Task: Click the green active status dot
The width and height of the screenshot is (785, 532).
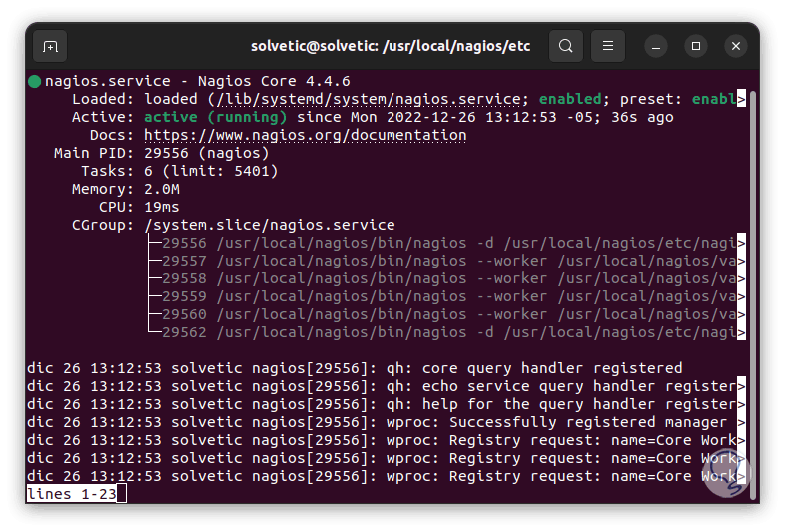Action: coord(35,81)
